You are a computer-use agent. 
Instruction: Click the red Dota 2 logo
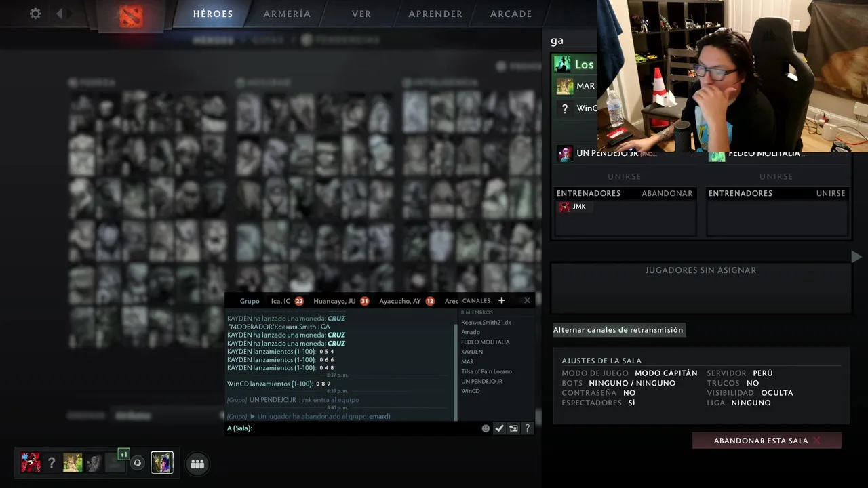131,16
